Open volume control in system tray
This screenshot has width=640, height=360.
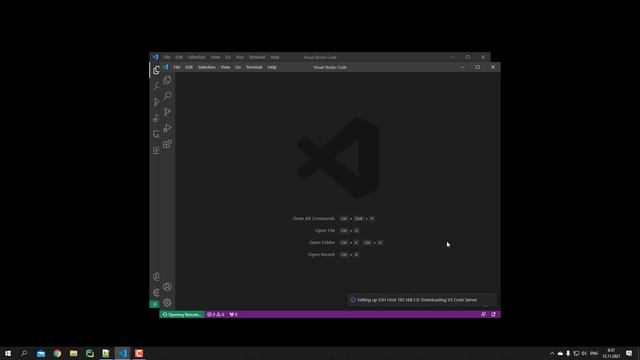(x=584, y=353)
